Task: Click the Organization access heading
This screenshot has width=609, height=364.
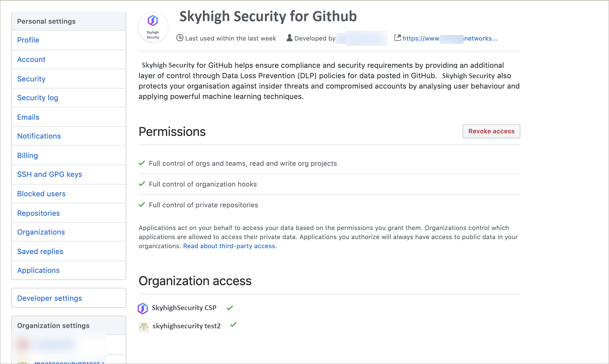Action: point(195,281)
